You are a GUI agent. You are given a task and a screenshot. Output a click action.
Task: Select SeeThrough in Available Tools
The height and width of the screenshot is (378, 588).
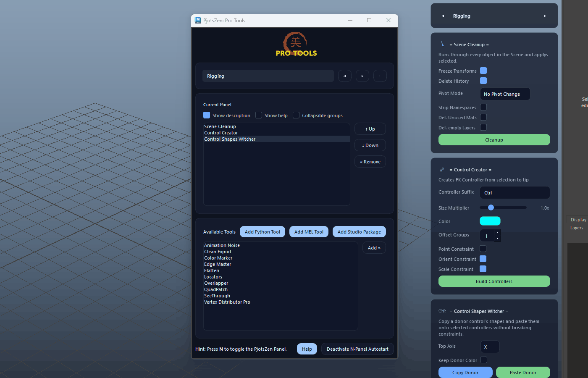coord(281,296)
